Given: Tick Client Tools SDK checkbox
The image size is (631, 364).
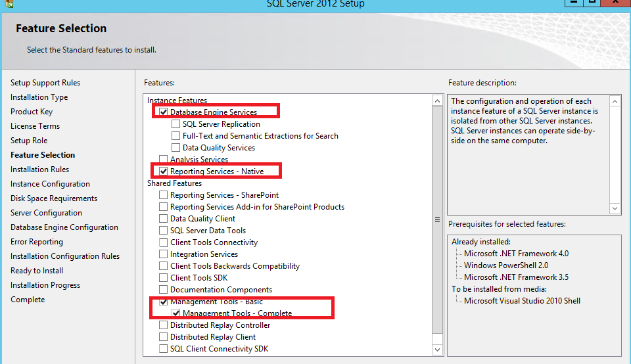Looking at the screenshot, I should [x=164, y=278].
